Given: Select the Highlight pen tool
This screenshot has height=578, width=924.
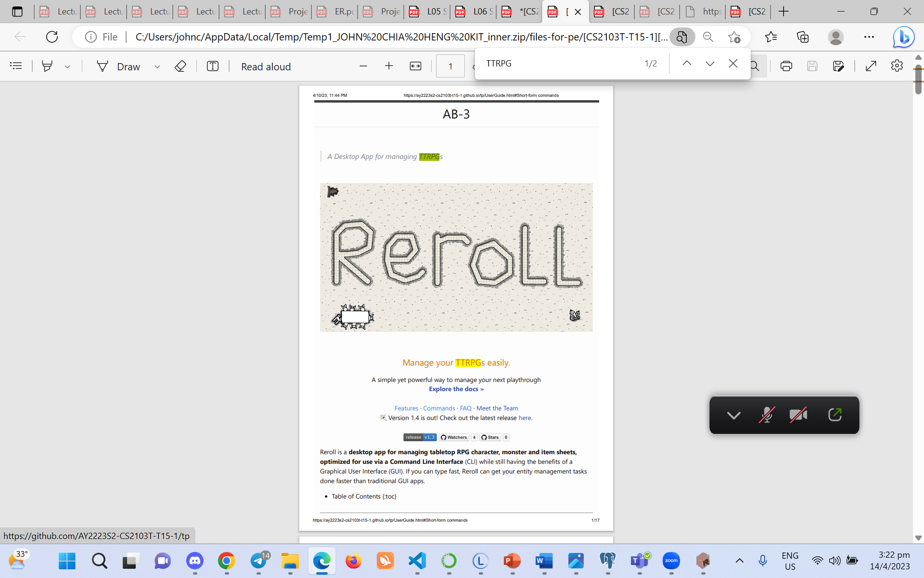Looking at the screenshot, I should (47, 66).
